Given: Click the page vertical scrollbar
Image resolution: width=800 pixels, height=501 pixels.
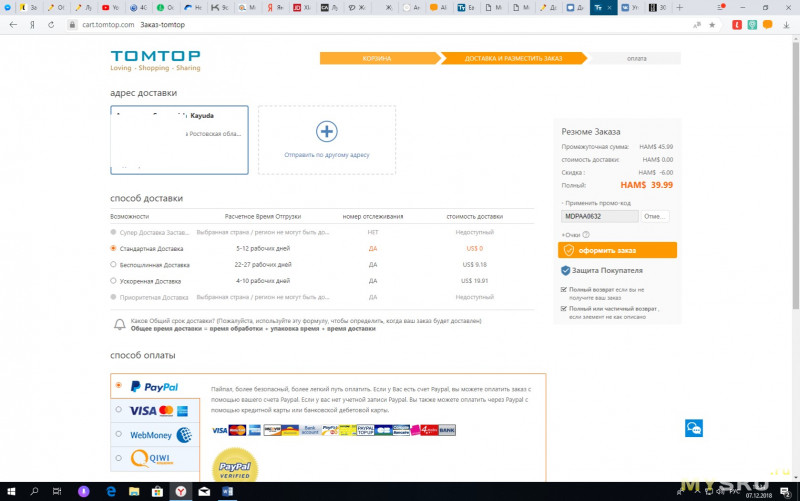Looking at the screenshot, I should pos(795,176).
